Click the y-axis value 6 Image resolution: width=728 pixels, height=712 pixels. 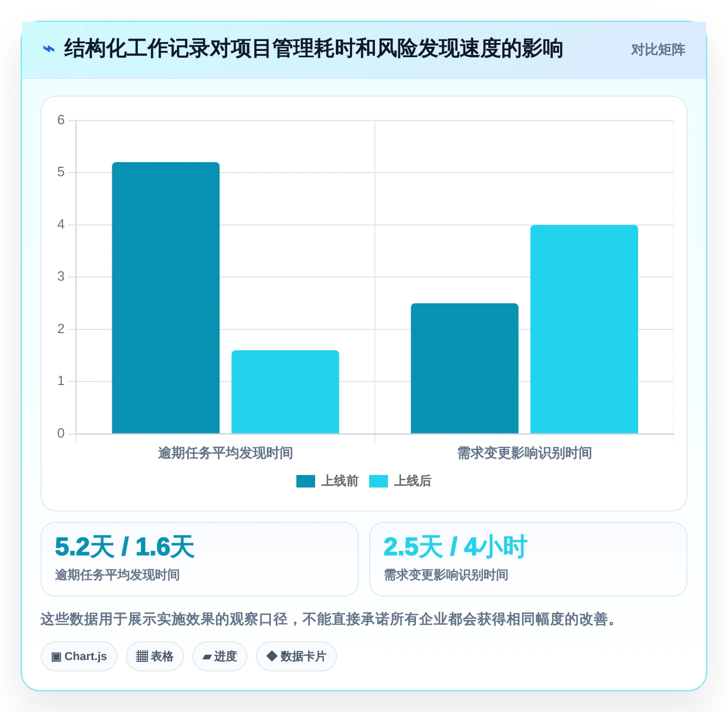coord(61,120)
